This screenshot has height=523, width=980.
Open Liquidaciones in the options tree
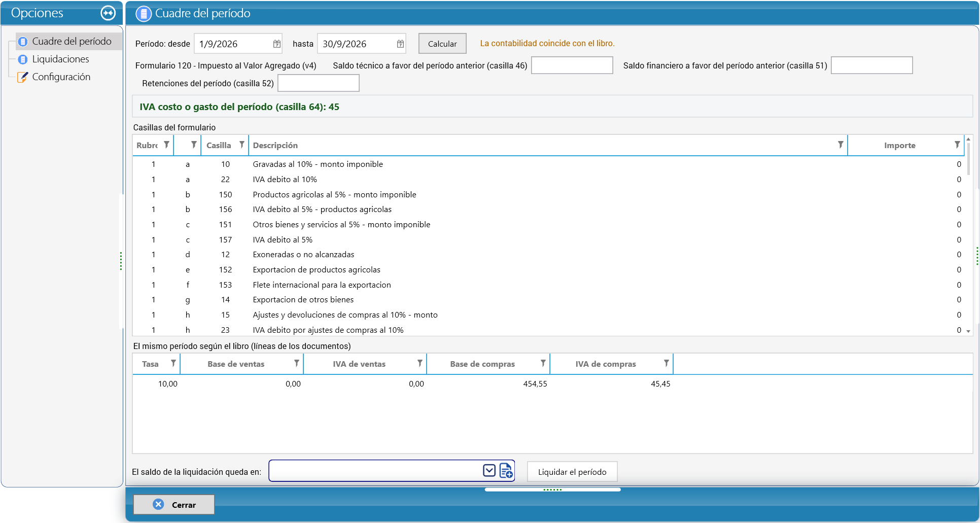point(60,59)
